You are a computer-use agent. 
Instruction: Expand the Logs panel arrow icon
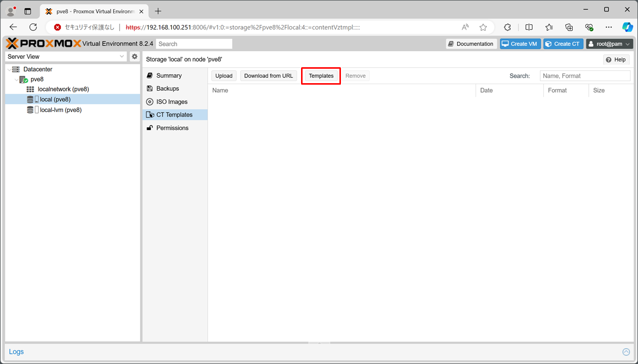pyautogui.click(x=626, y=352)
